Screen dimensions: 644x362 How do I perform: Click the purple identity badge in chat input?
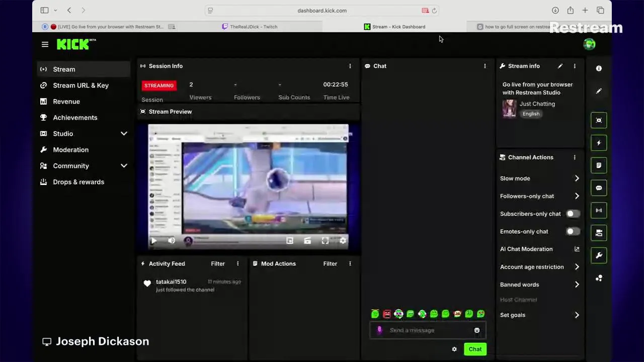(379, 330)
